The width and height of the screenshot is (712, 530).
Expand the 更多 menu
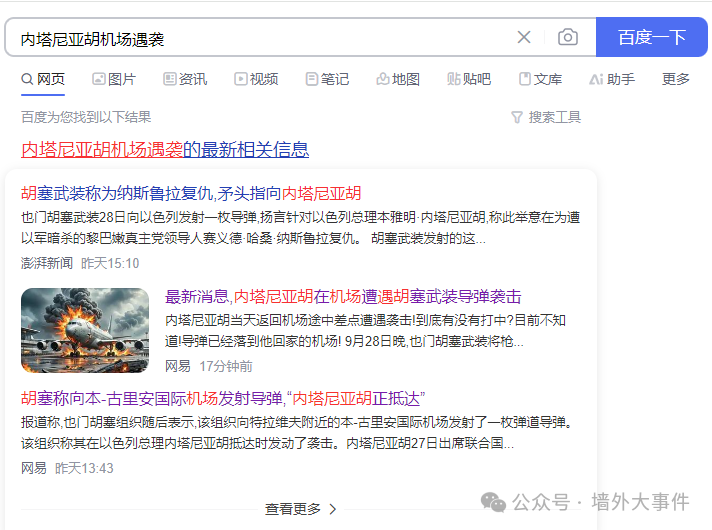click(676, 79)
